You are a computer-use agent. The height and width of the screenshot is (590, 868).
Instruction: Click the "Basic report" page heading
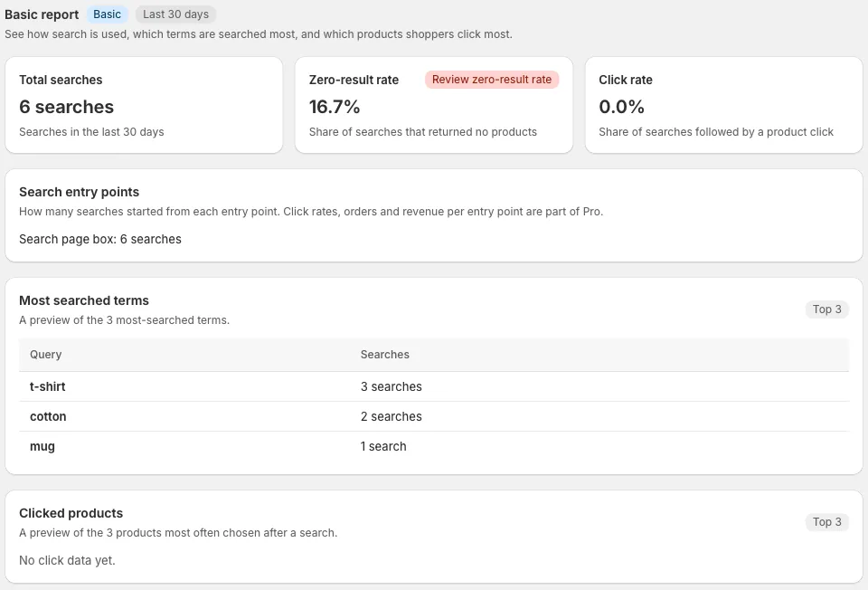pos(42,14)
